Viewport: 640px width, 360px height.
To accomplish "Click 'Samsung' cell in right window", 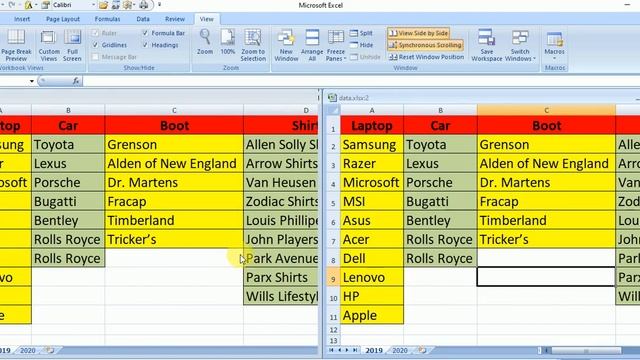I will (x=372, y=145).
